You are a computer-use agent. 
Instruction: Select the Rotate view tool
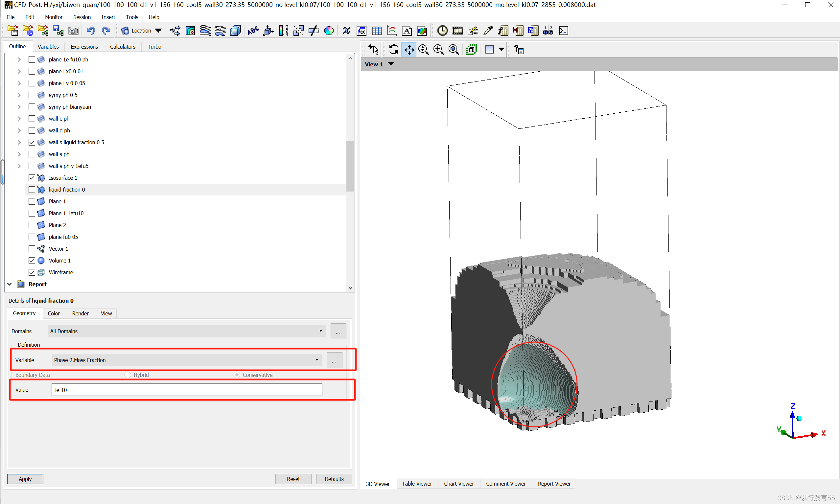point(393,50)
